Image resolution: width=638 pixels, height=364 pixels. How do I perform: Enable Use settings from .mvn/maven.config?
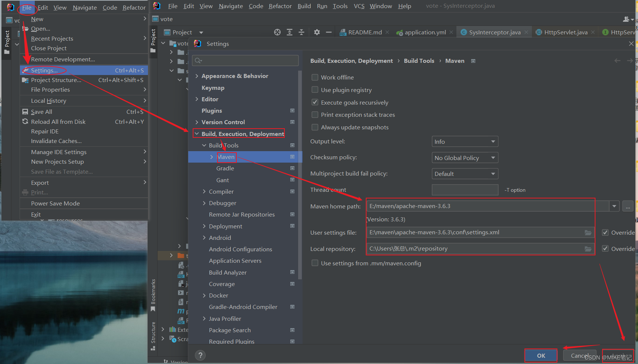click(315, 263)
